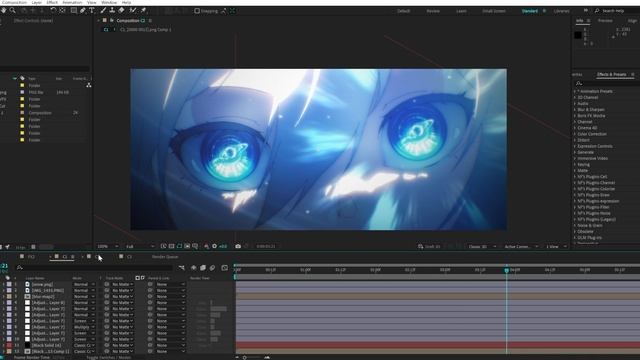
Task: Toggle Draft 3D in viewer footer
Action: click(x=429, y=247)
